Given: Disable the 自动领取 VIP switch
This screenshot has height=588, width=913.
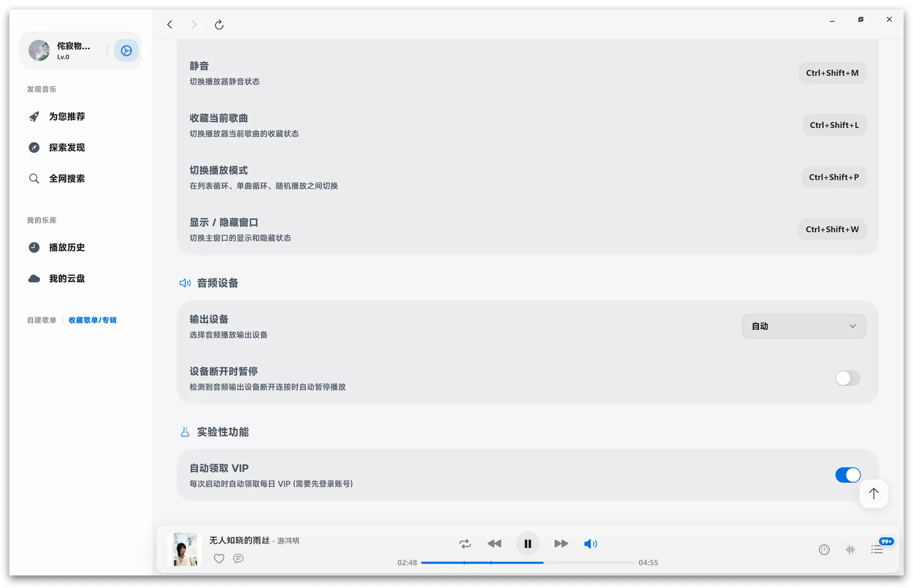Looking at the screenshot, I should pos(848,475).
